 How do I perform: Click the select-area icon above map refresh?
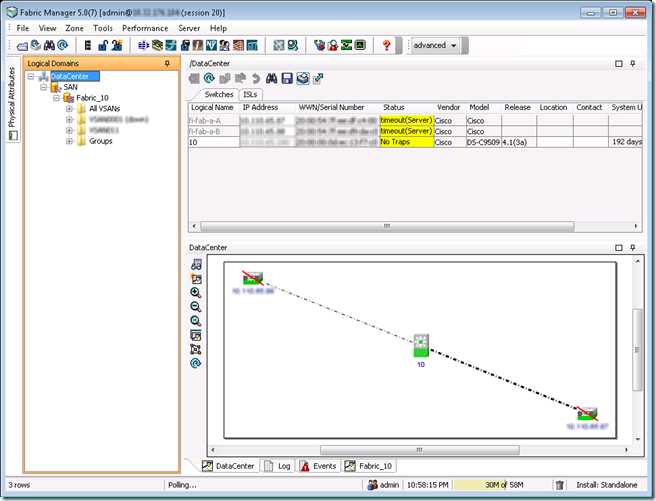(195, 349)
